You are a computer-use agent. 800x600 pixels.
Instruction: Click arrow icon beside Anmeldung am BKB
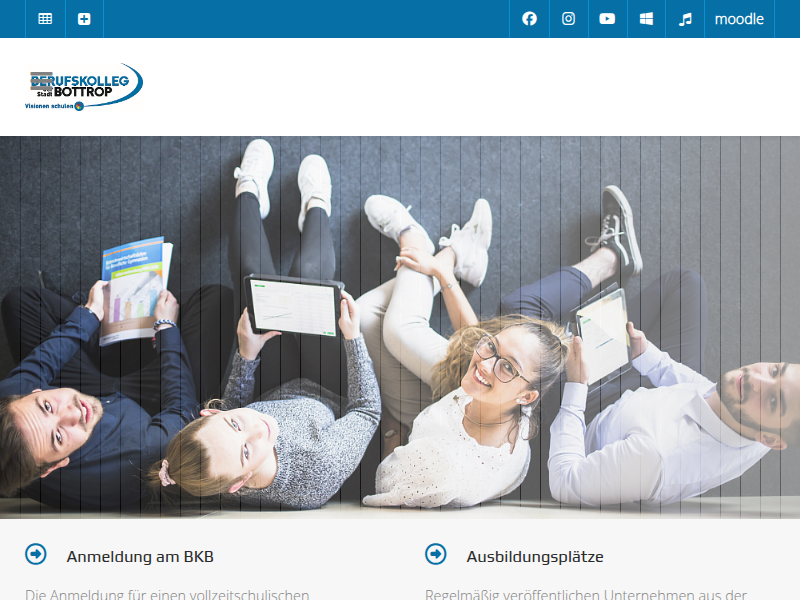[x=36, y=554]
